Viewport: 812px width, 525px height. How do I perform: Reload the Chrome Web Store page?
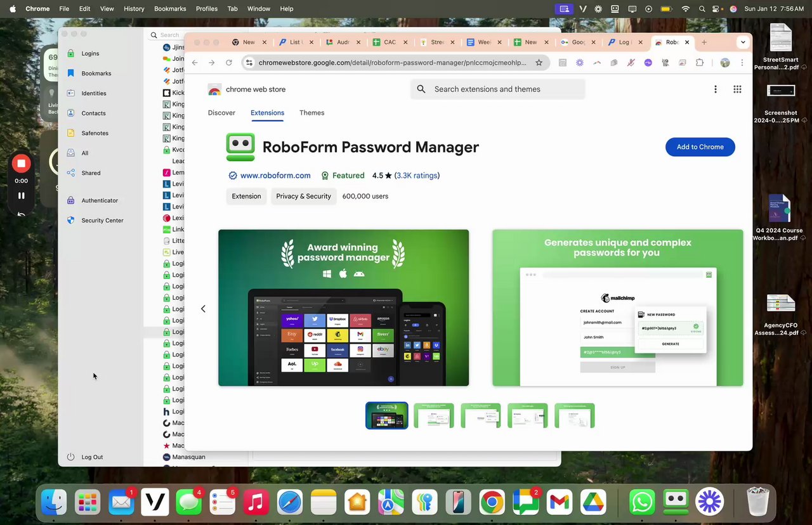point(228,63)
